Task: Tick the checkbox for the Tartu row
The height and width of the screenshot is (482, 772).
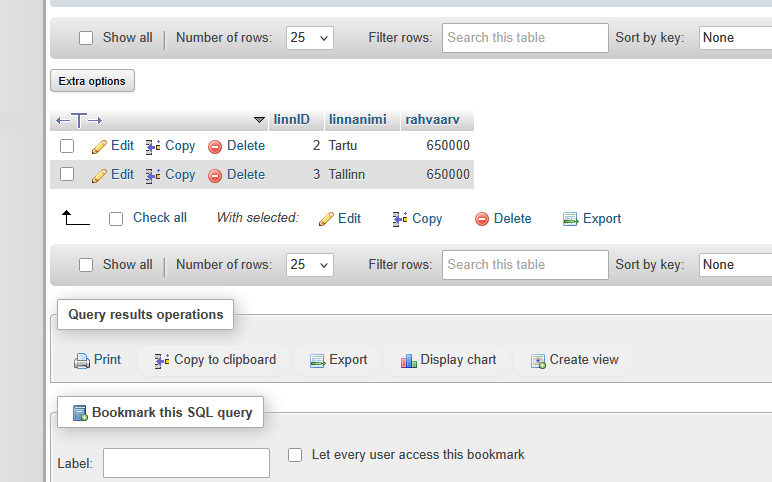Action: pos(67,146)
